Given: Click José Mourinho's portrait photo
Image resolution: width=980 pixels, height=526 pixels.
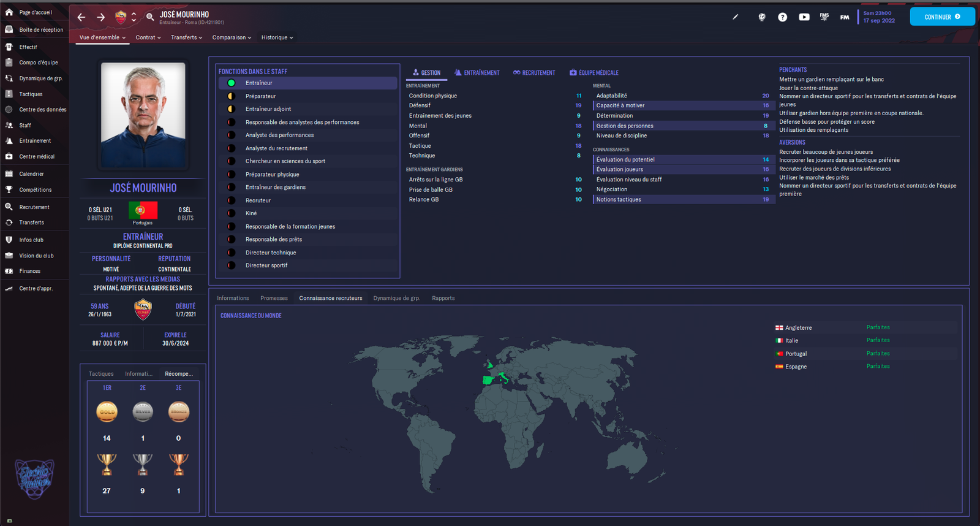Looking at the screenshot, I should tap(143, 115).
